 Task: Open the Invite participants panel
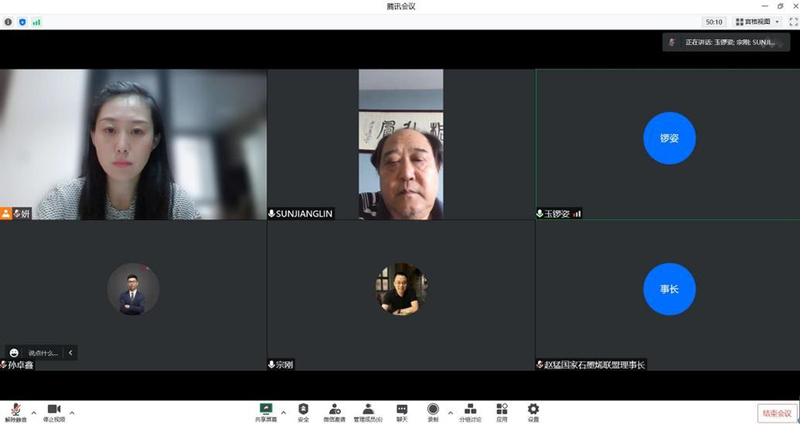334,411
